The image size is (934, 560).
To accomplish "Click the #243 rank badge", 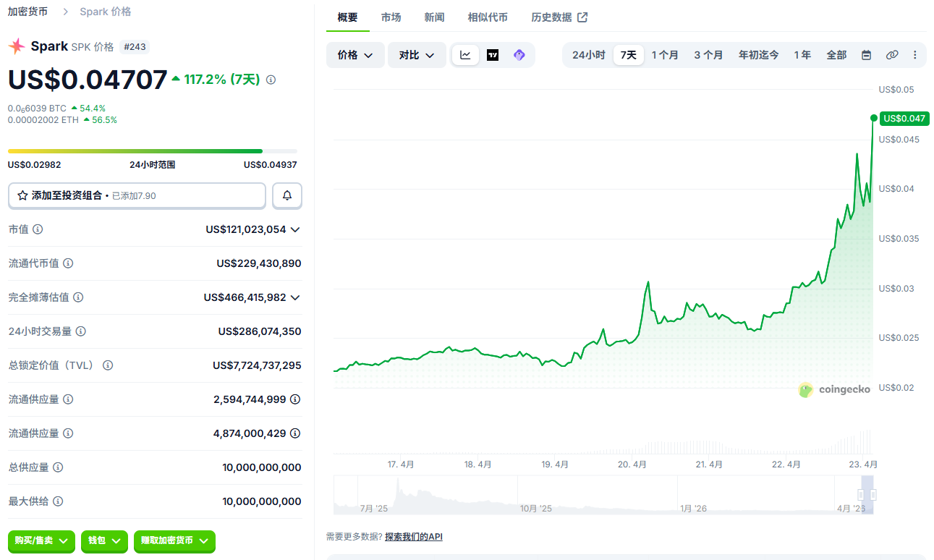I will [x=135, y=47].
